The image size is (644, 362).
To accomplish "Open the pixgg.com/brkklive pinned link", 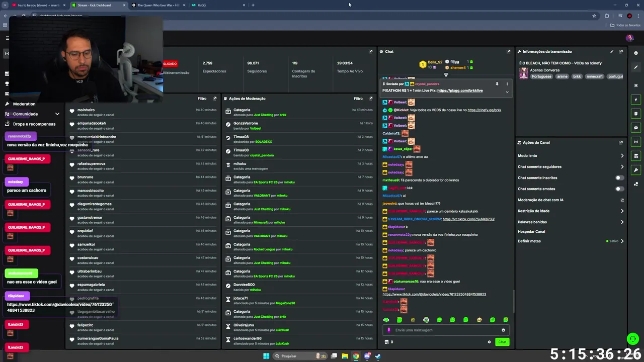I will click(x=460, y=90).
